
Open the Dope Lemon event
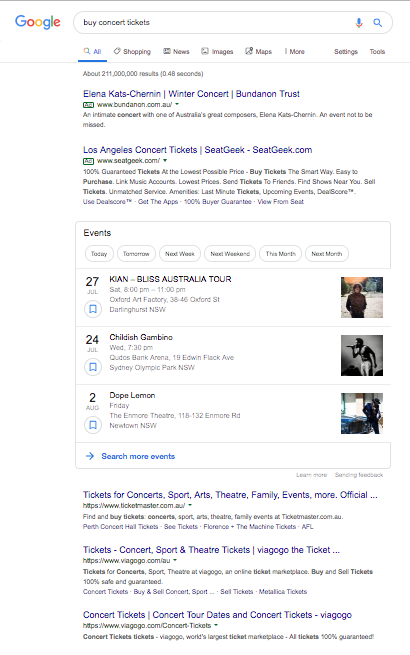click(132, 395)
